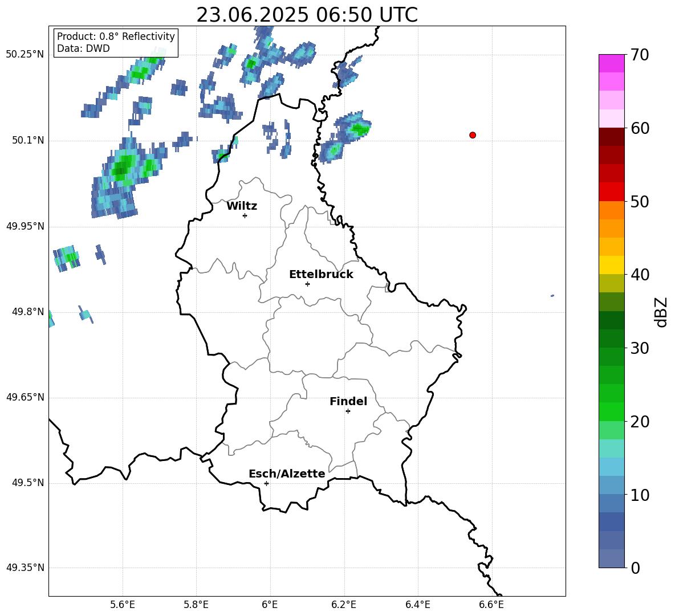
Task: Click the Findel station label
Action: 348,401
